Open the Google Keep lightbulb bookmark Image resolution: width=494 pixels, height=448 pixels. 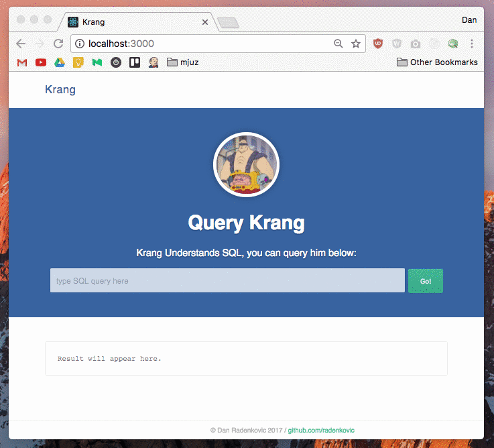click(x=78, y=62)
